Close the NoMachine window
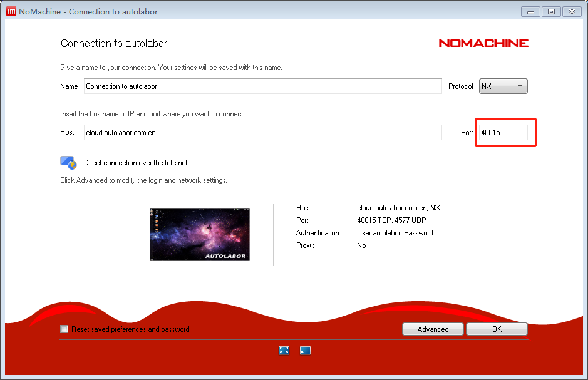Screen dimensions: 588x380 (572, 11)
